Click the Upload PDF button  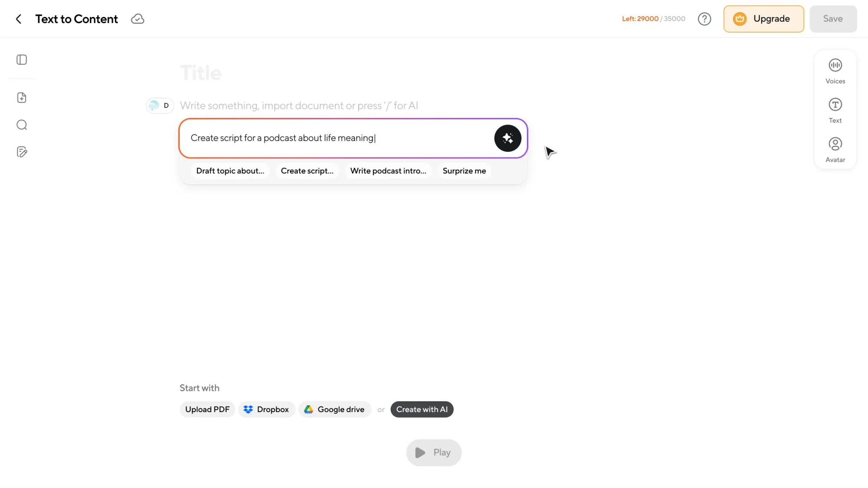(x=207, y=409)
